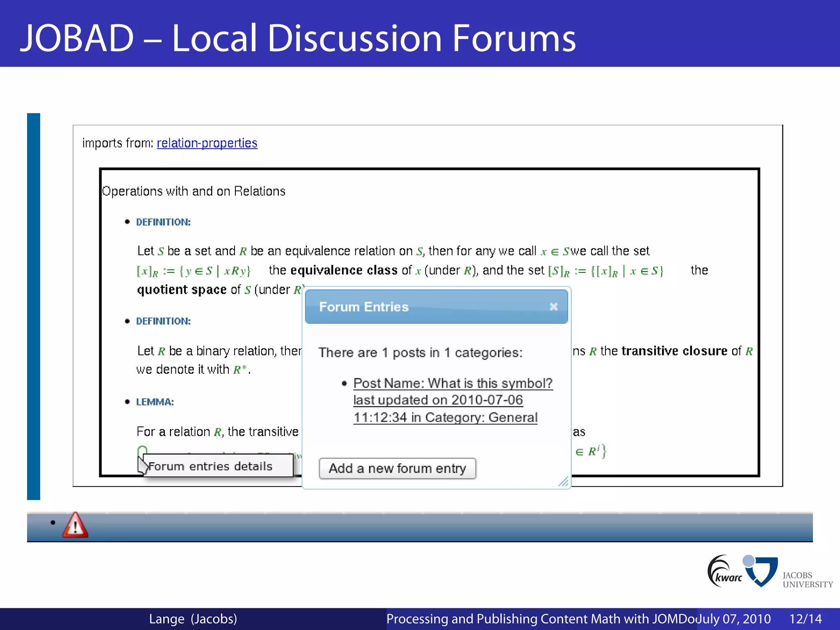The image size is (840, 630).
Task: Click the [S]R quotient set formula
Action: coord(605,271)
